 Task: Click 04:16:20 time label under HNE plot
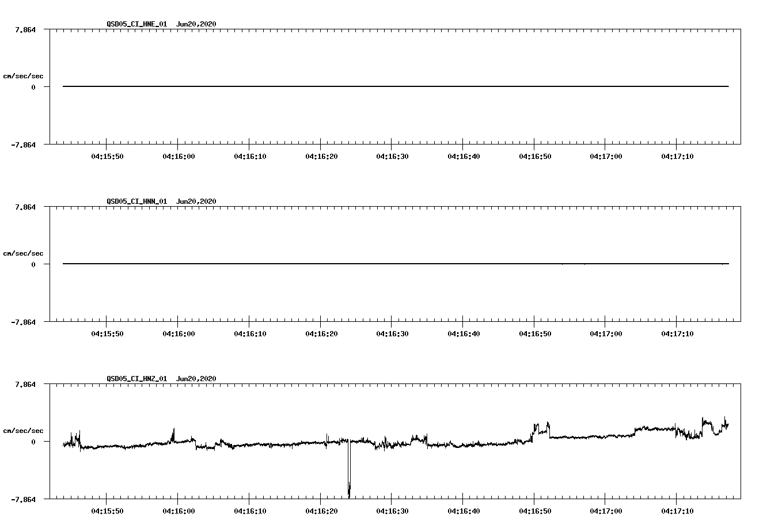(x=321, y=156)
